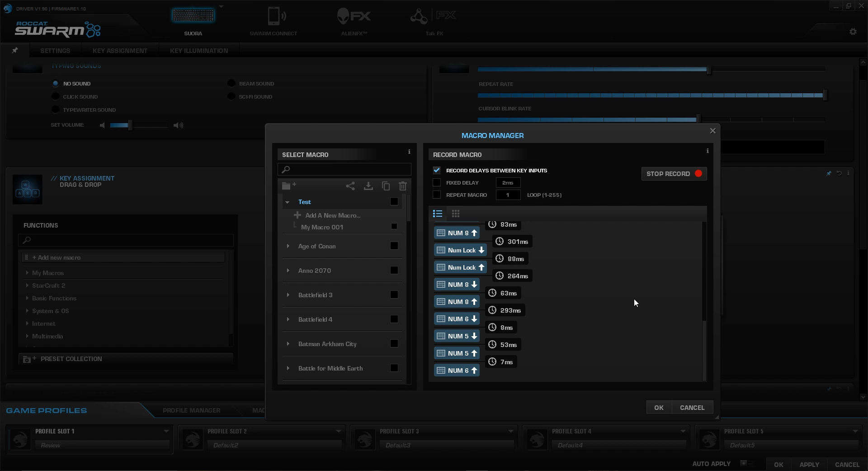
Task: Click the share macro icon
Action: coord(350,186)
